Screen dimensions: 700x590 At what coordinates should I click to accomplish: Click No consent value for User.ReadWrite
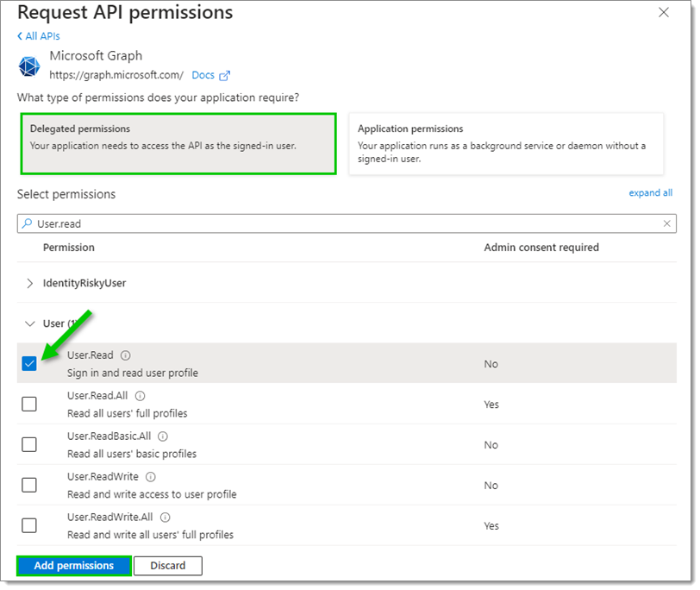491,486
